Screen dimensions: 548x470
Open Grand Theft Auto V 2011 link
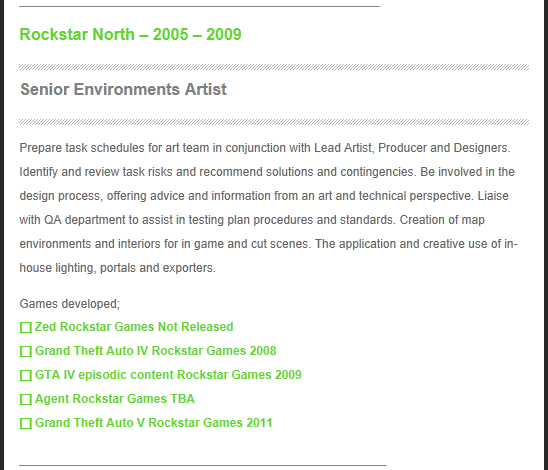153,423
